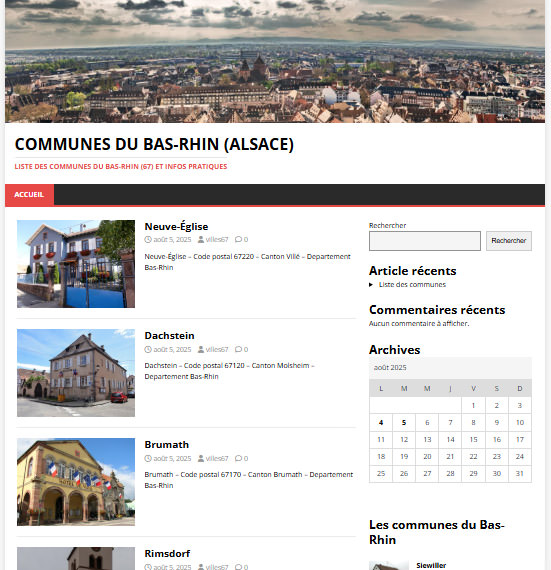Open author villes67 on the Rimsdorf post
The width and height of the screenshot is (551, 570).
tap(217, 567)
